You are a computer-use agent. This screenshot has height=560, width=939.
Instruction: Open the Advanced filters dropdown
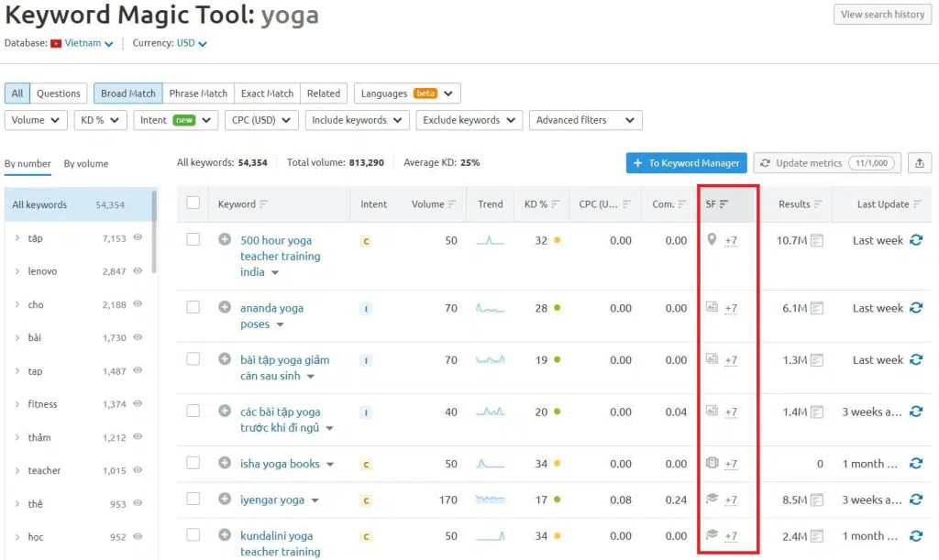(x=585, y=120)
